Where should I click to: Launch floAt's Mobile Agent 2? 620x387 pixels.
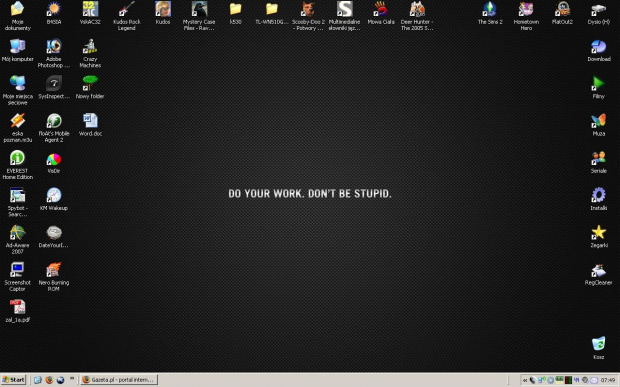(x=54, y=127)
